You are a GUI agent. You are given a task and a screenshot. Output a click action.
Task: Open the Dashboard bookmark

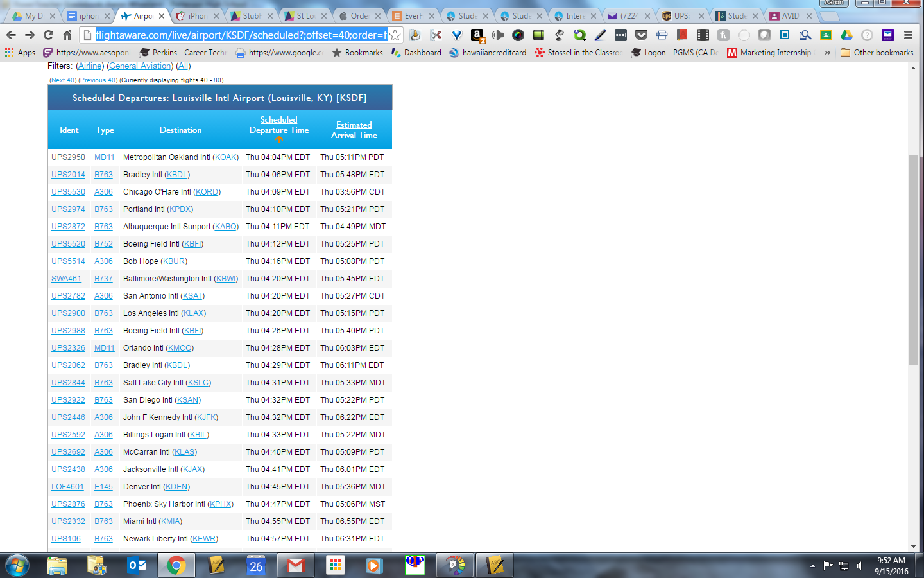tap(416, 53)
